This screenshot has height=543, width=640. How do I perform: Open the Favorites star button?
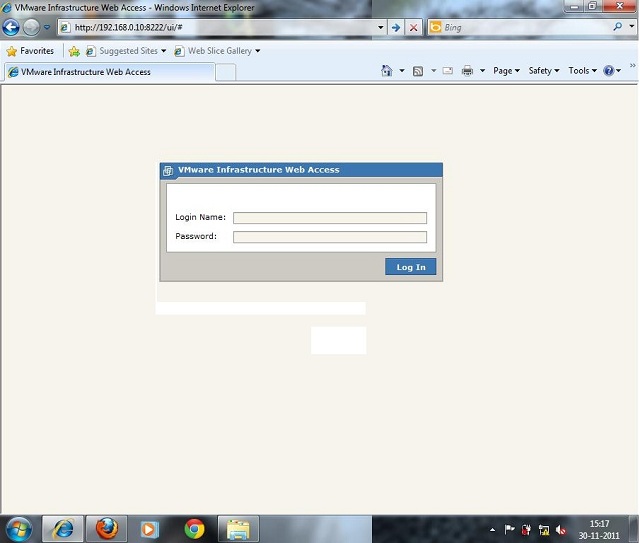tap(30, 51)
